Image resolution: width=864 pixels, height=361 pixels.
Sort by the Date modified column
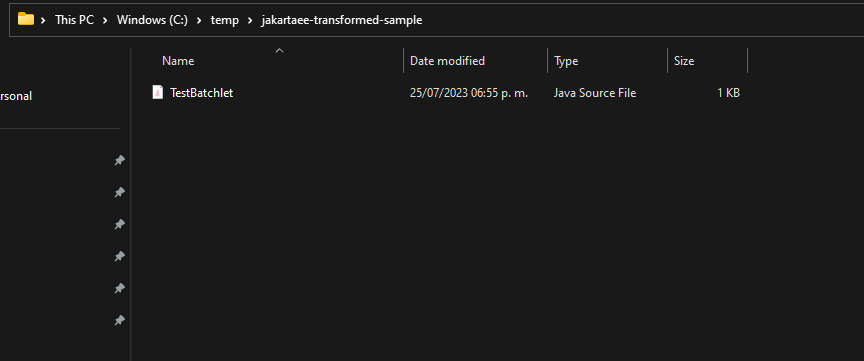pos(447,61)
